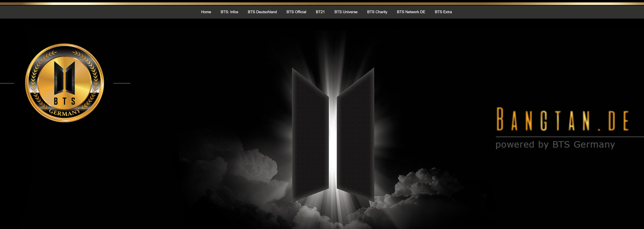Go to BTS Official menu item
This screenshot has width=644, height=229.
296,12
